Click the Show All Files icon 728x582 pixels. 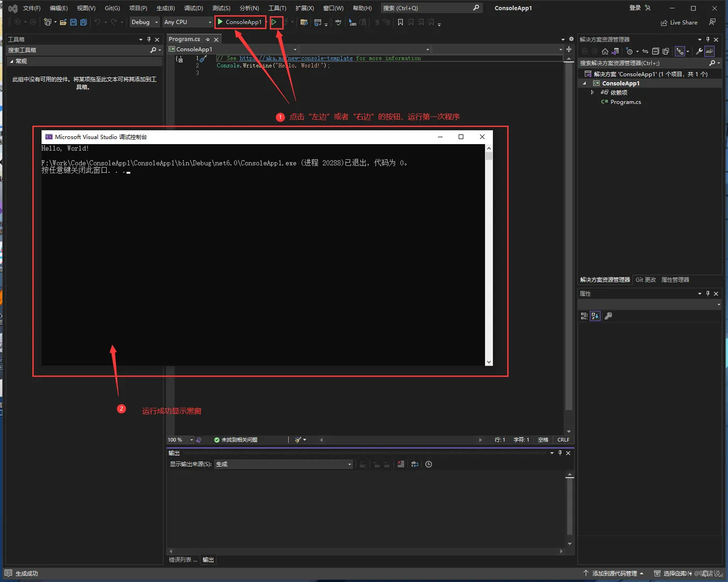click(x=666, y=51)
